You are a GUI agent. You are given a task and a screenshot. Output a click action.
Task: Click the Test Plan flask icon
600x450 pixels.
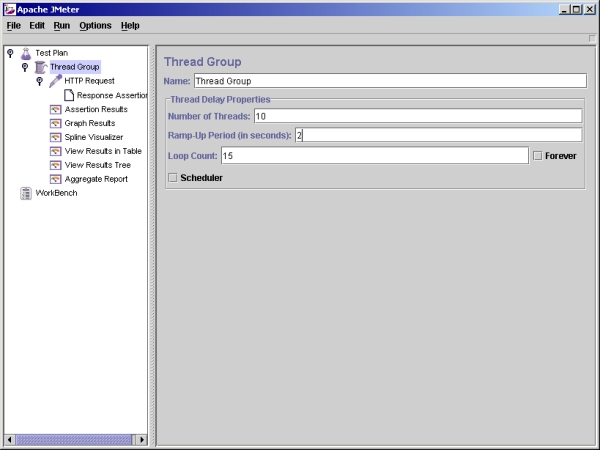click(x=26, y=53)
